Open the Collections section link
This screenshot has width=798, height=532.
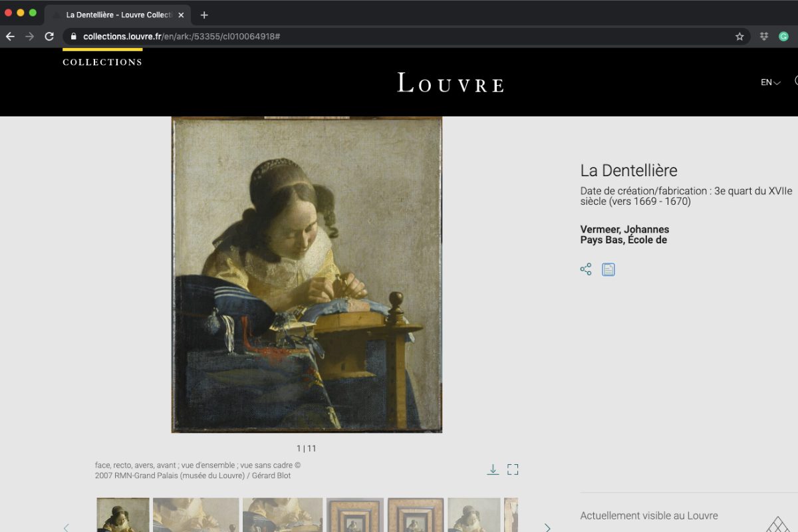coord(102,62)
